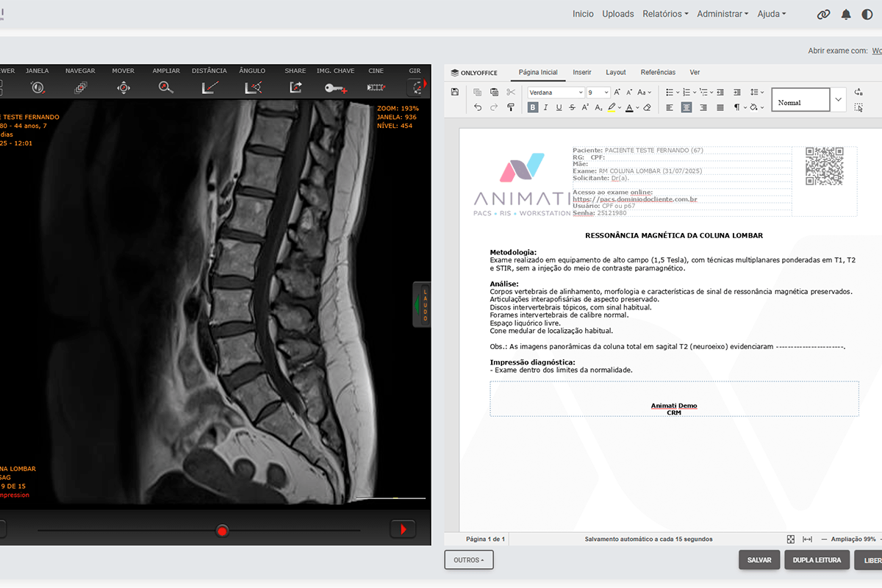The image size is (882, 588).
Task: Decrease paragraph indent
Action: pos(720,92)
